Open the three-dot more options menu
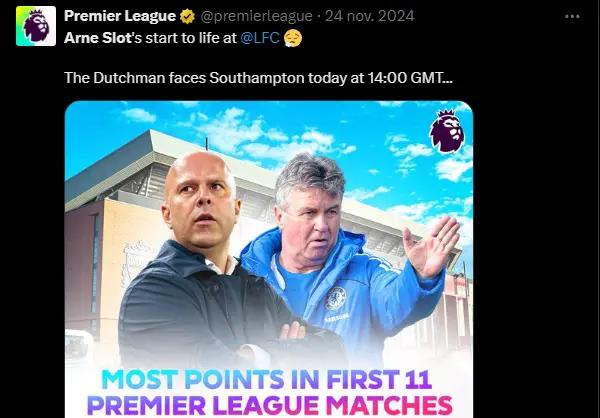600x418 pixels. (572, 16)
